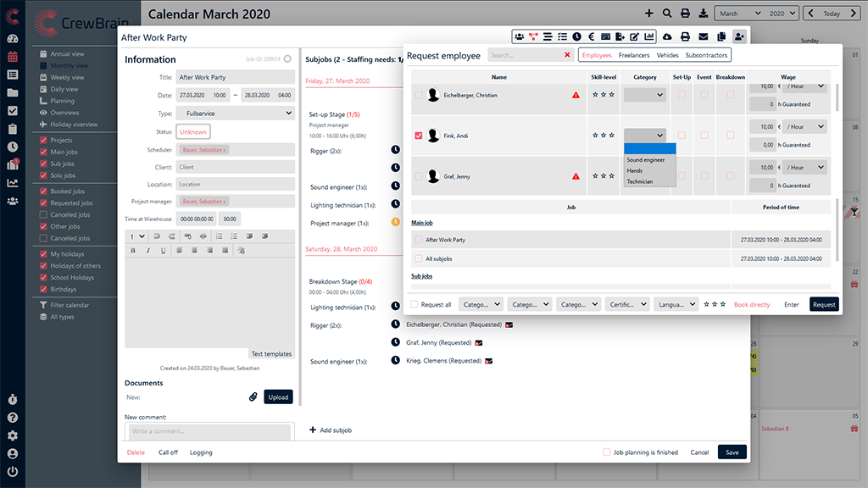
Task: Click the printer icon in job toolbar
Action: click(685, 36)
